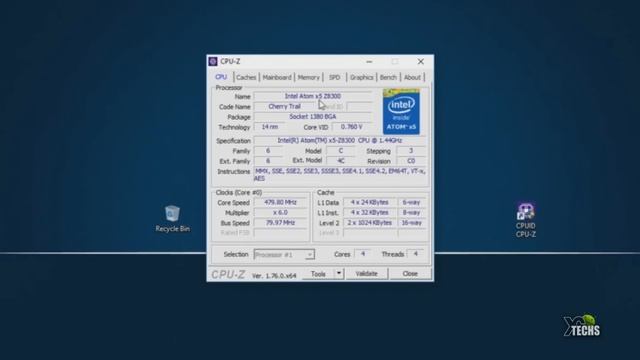Click the Instructions list text
640x360 pixels.
point(340,175)
